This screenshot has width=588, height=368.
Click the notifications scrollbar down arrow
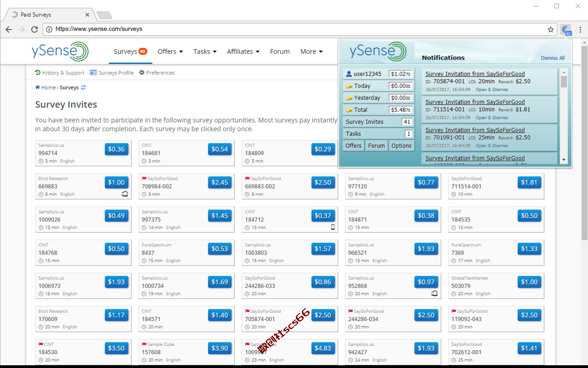pos(564,160)
